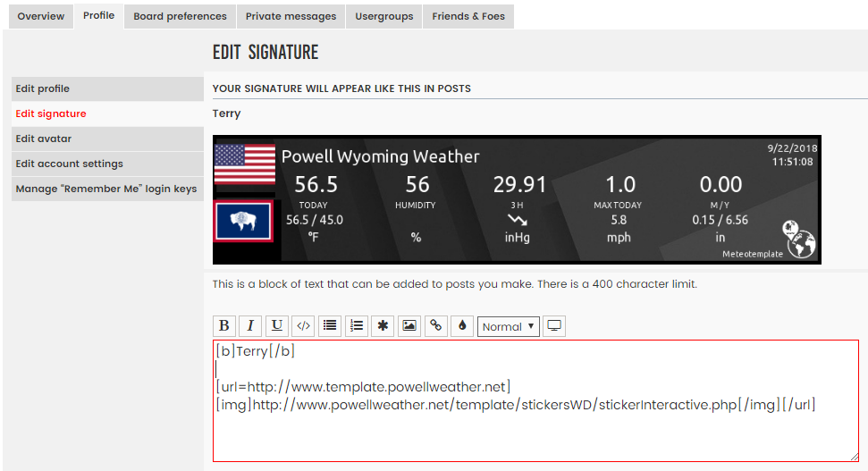
Task: Open the Friends & Foes tab
Action: click(x=468, y=16)
